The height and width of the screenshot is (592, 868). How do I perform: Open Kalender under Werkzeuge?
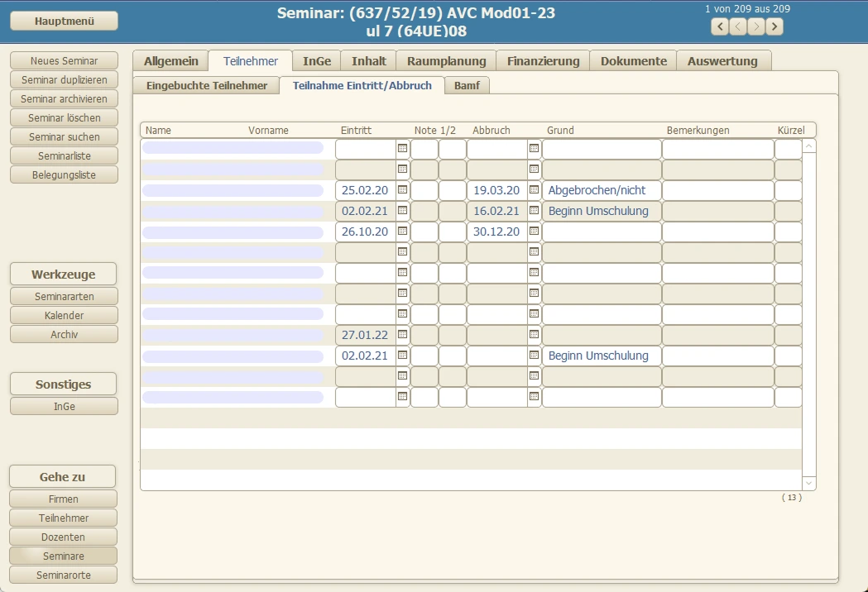pos(64,315)
